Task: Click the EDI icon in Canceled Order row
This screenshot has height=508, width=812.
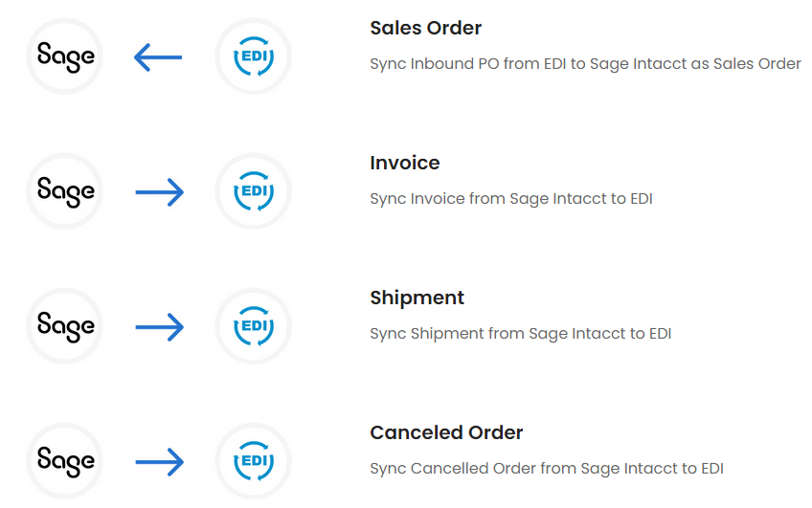Action: (x=254, y=461)
